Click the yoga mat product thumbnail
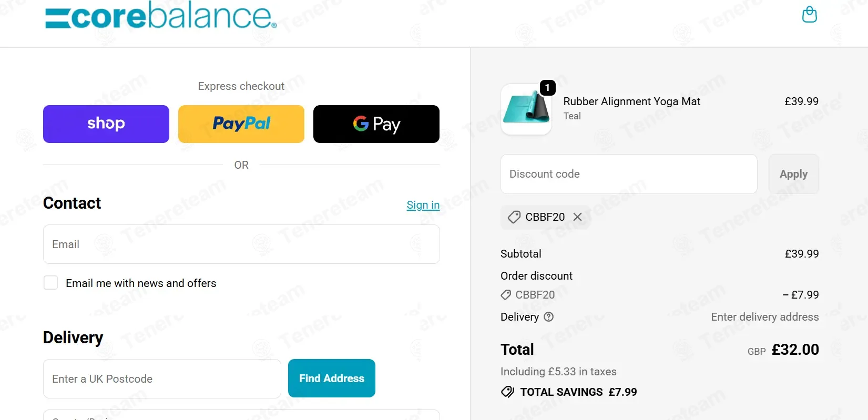The width and height of the screenshot is (868, 420). point(526,109)
